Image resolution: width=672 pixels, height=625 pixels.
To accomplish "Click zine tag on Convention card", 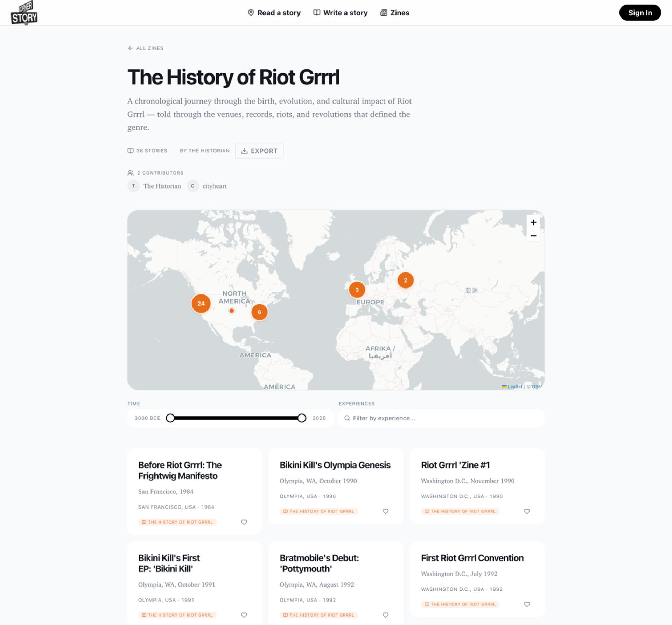I will point(460,604).
